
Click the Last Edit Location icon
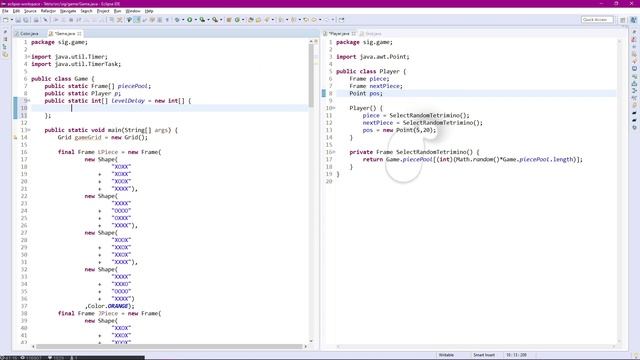pos(306,20)
